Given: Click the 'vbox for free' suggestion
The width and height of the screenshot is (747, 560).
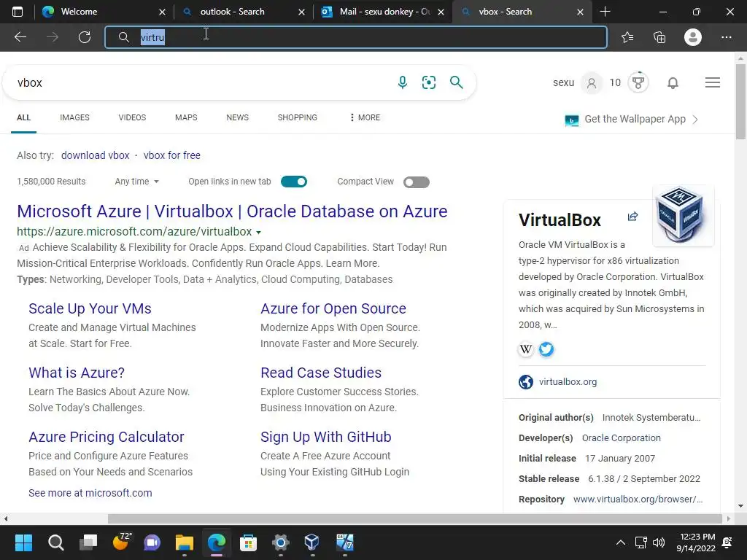Looking at the screenshot, I should (172, 155).
